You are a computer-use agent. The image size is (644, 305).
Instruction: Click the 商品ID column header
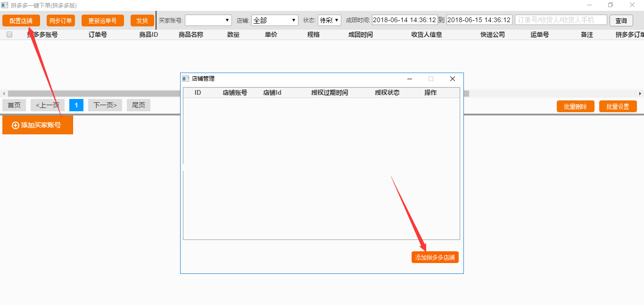click(x=149, y=34)
